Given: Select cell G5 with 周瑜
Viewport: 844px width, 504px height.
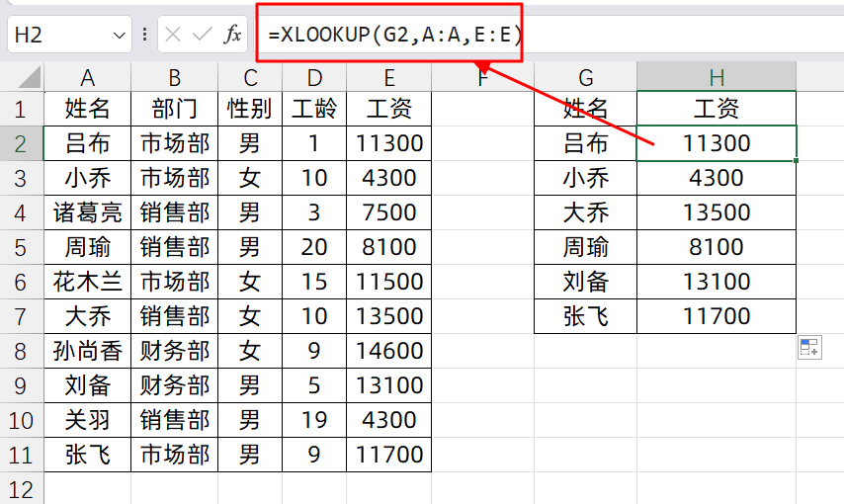Looking at the screenshot, I should coord(586,247).
